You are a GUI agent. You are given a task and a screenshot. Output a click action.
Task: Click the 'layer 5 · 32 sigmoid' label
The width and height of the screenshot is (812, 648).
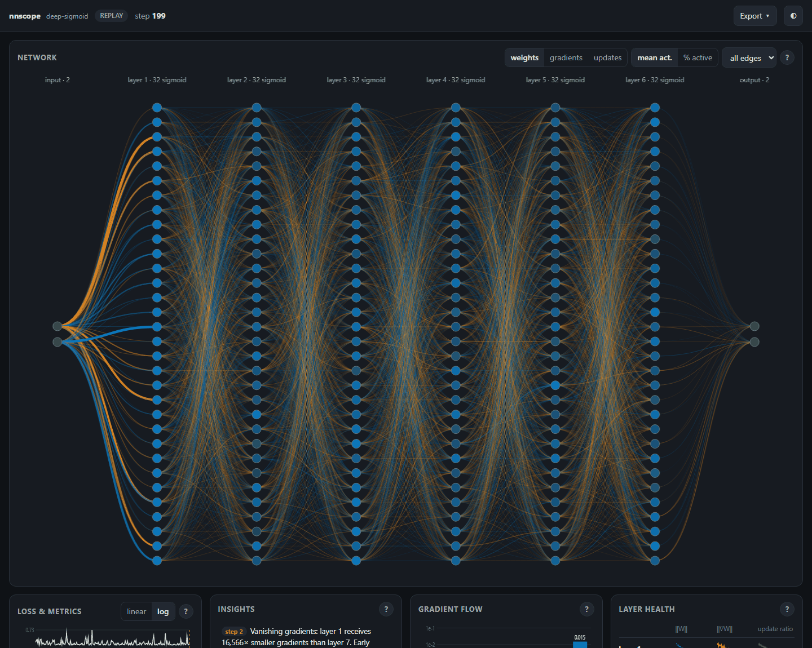pos(555,80)
